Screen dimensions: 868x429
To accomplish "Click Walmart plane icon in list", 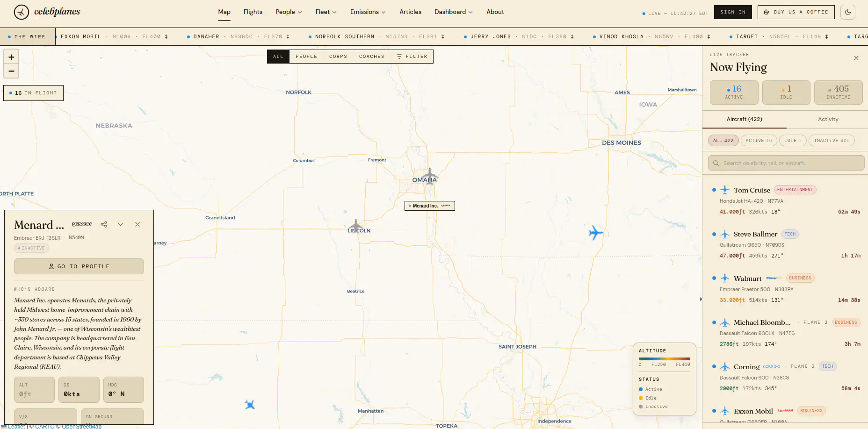I will click(x=725, y=279).
